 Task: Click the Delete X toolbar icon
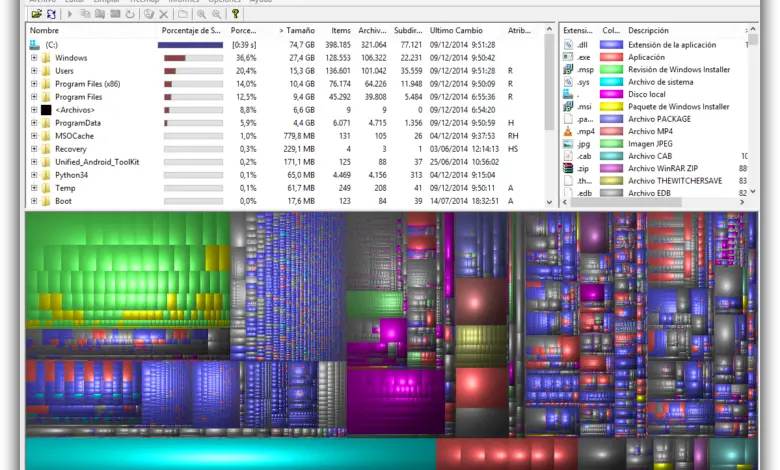click(164, 14)
